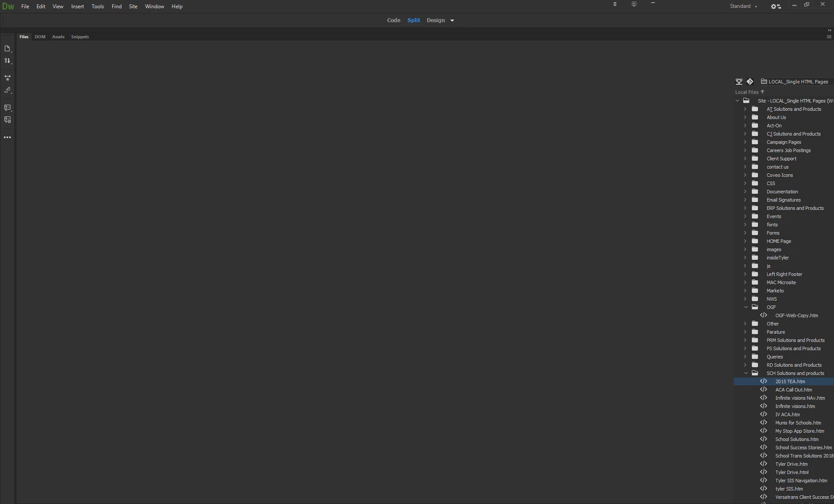Click the double chevron collapse panels icon
The height and width of the screenshot is (504, 834).
829,30
